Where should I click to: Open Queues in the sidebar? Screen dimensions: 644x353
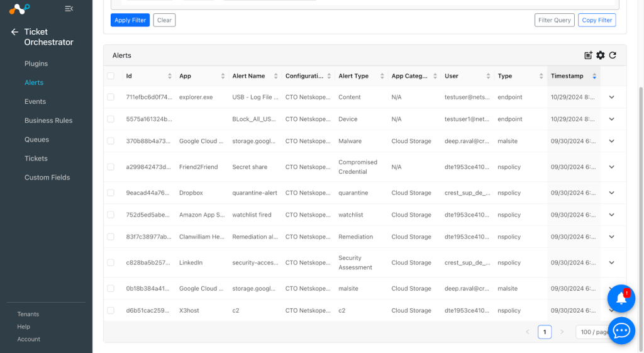coord(36,139)
